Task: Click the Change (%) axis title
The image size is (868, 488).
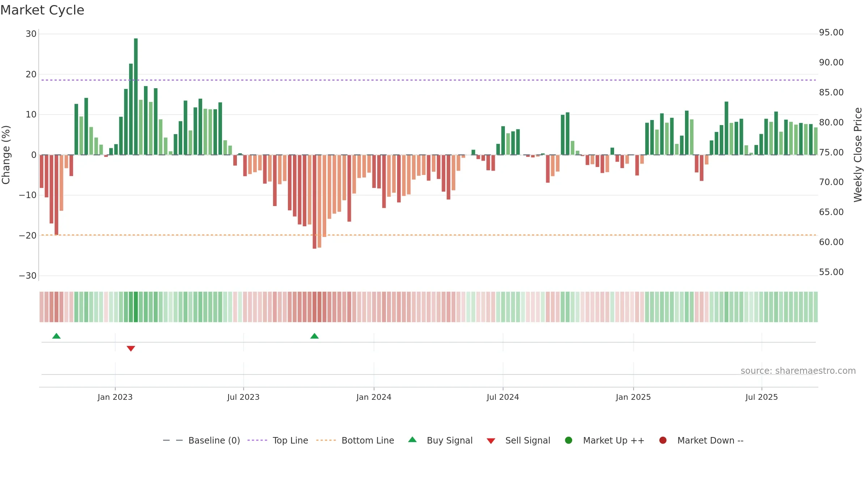Action: tap(6, 155)
